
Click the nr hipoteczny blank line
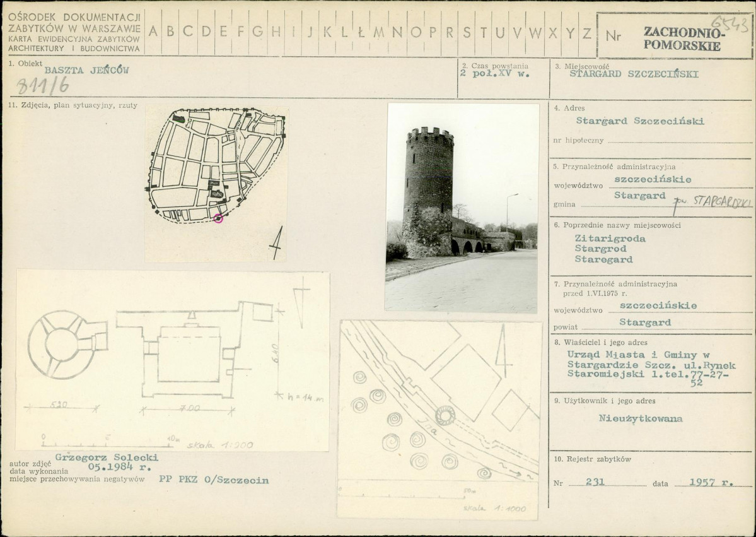pyautogui.click(x=680, y=141)
